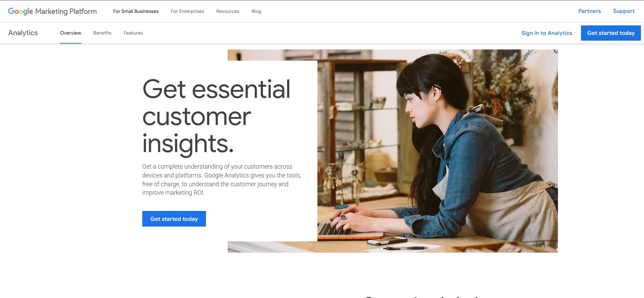Image resolution: width=644 pixels, height=298 pixels.
Task: Switch to the Features tab
Action: [133, 33]
